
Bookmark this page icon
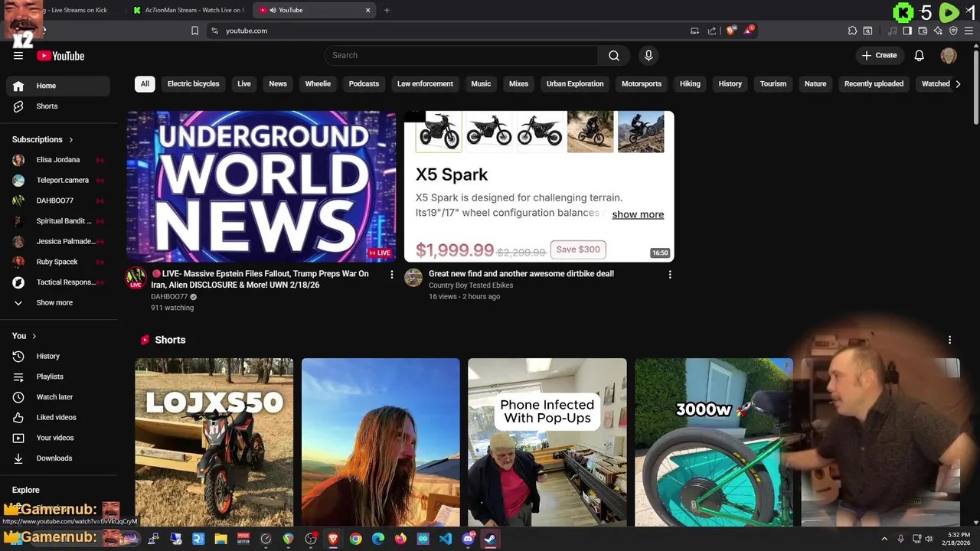194,31
